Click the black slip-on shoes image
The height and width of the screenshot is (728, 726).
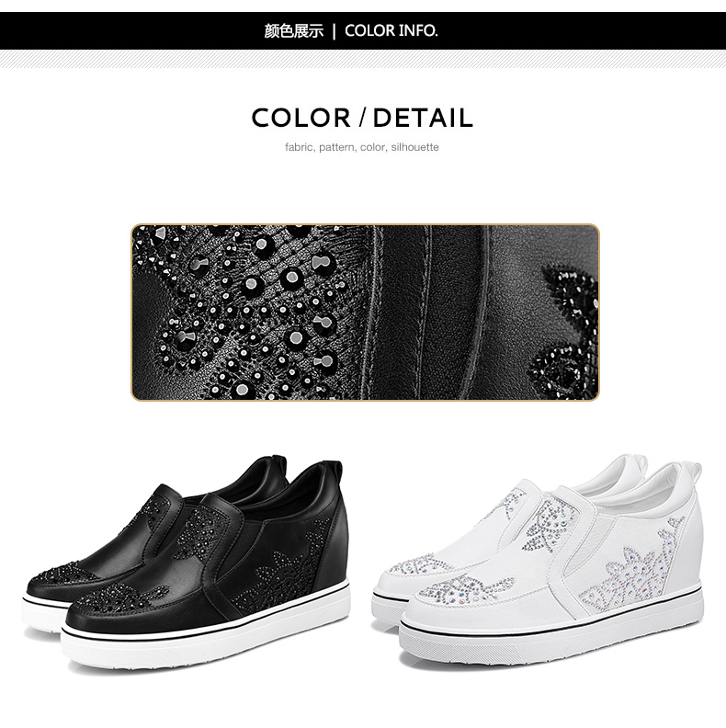coord(186,564)
